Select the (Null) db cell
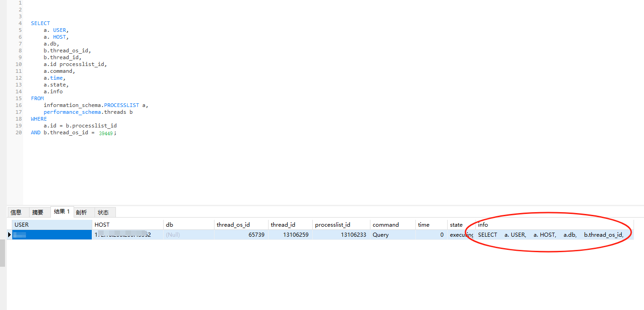The height and width of the screenshot is (310, 644). (x=188, y=235)
